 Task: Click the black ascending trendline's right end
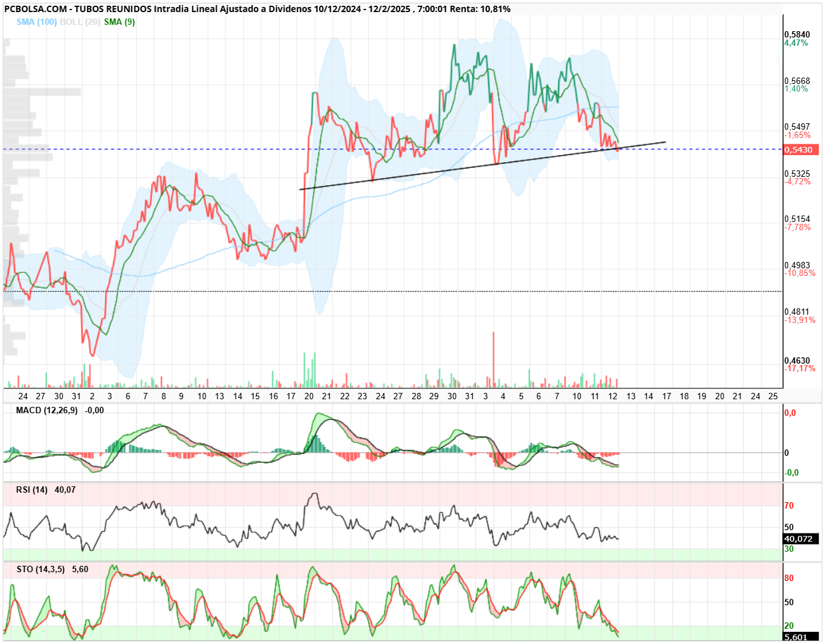(x=665, y=142)
